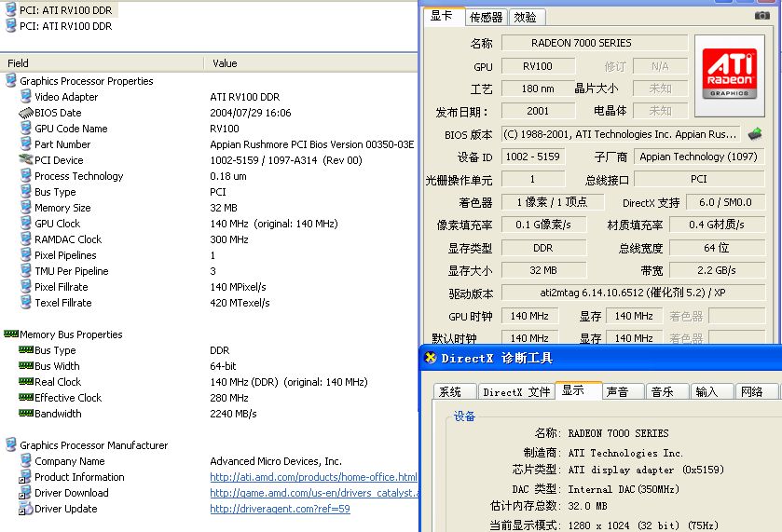Open the DirectX 文件 tab
Screen dimensions: 782x532
pyautogui.click(x=516, y=392)
